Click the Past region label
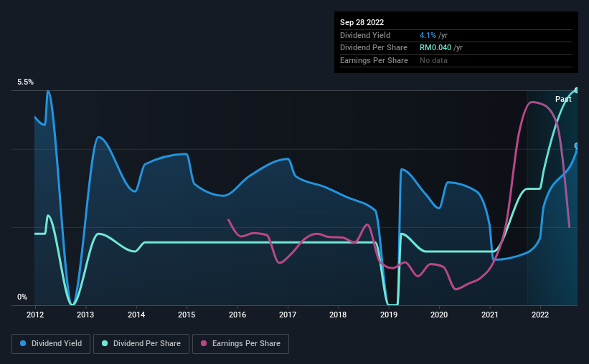589x364 pixels. 563,99
